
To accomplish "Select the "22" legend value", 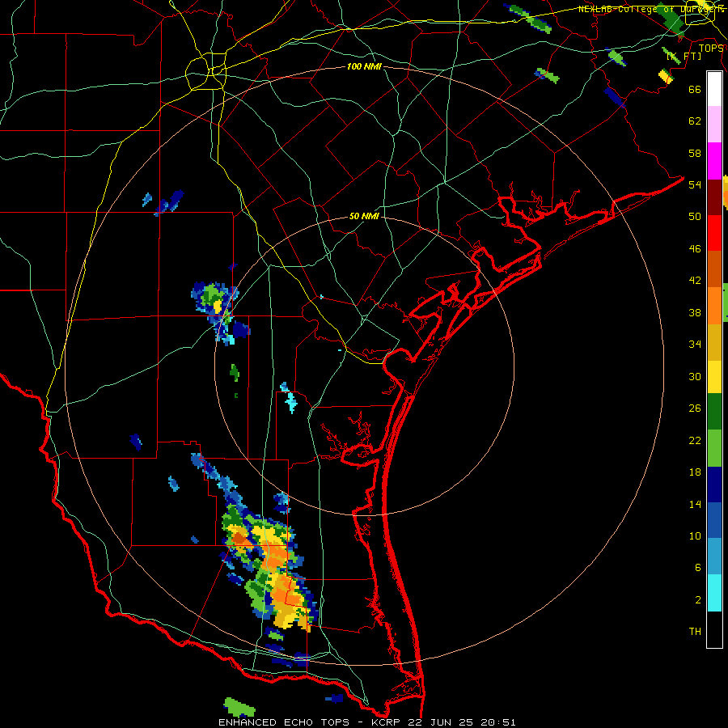I will tap(695, 441).
